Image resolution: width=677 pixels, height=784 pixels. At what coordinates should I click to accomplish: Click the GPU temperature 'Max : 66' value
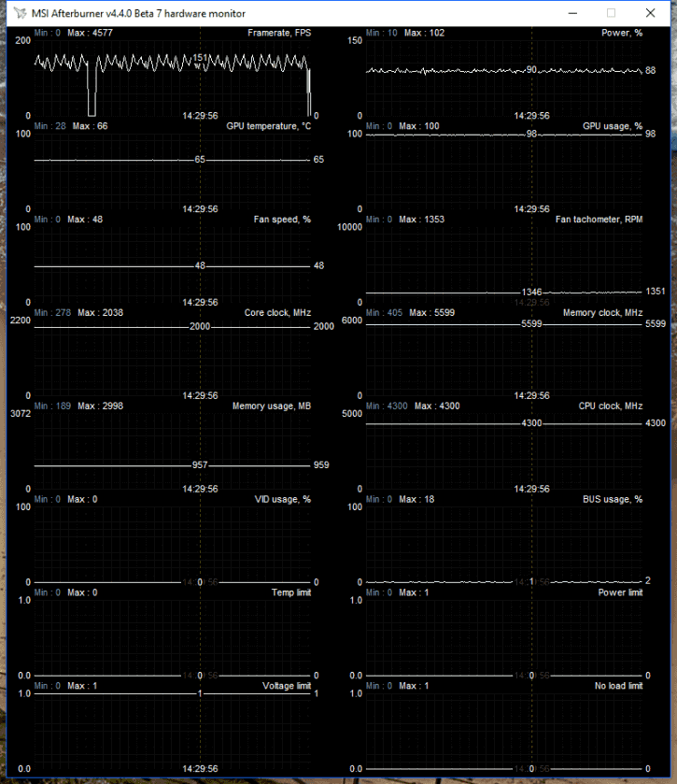[x=90, y=126]
